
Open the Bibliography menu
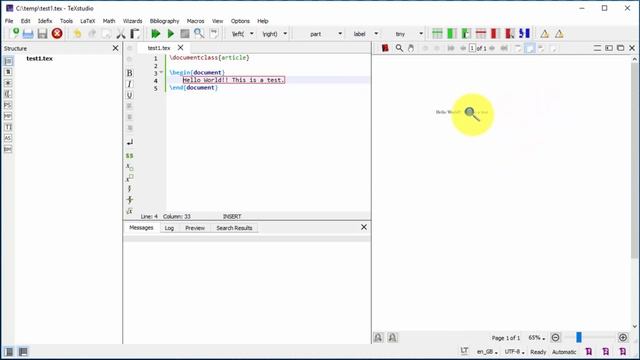[x=164, y=21]
